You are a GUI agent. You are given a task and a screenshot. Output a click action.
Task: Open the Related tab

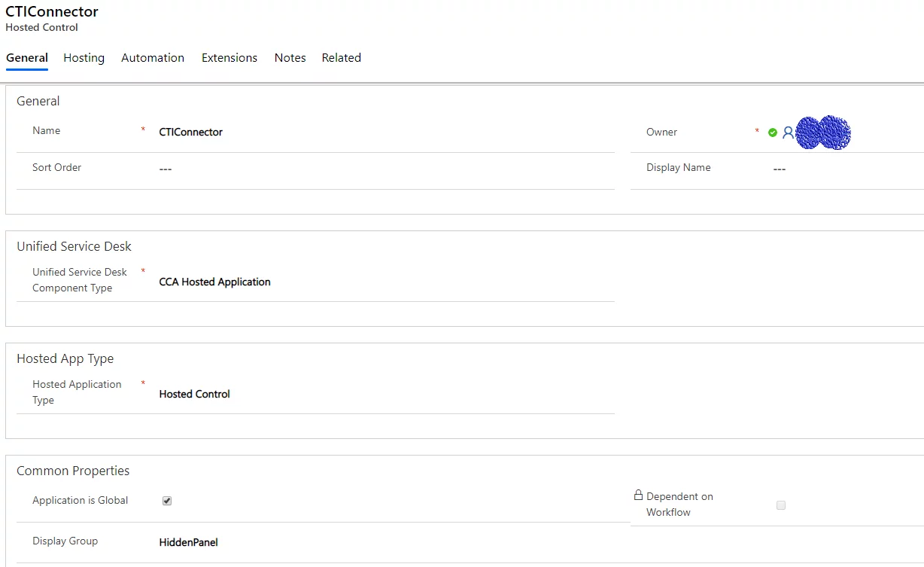coord(342,58)
